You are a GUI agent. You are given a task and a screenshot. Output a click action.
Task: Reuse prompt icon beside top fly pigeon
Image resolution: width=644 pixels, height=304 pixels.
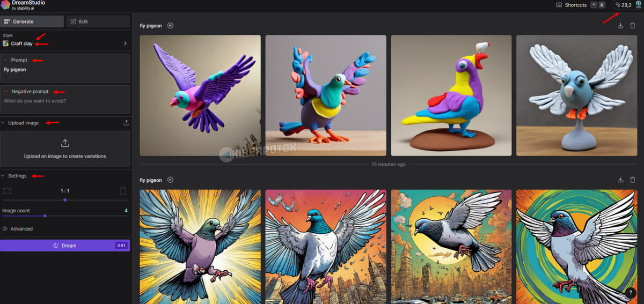coord(170,25)
